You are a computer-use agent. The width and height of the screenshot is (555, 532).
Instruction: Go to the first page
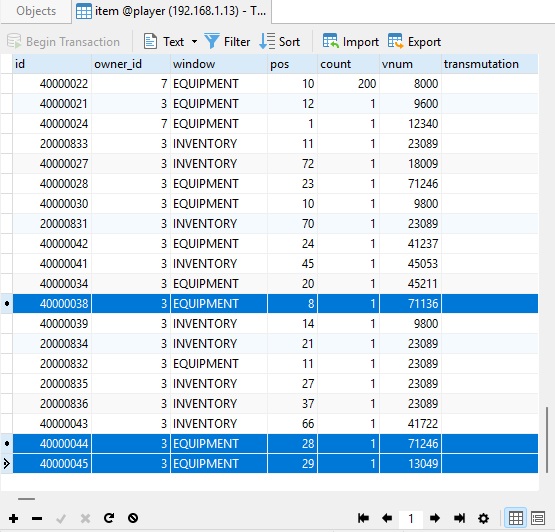[363, 518]
